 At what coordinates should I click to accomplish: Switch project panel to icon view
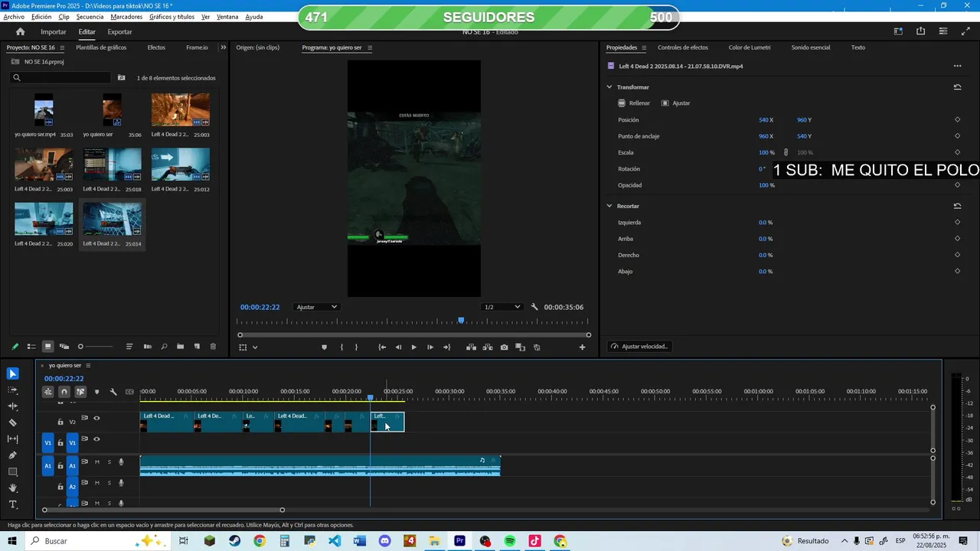(47, 347)
